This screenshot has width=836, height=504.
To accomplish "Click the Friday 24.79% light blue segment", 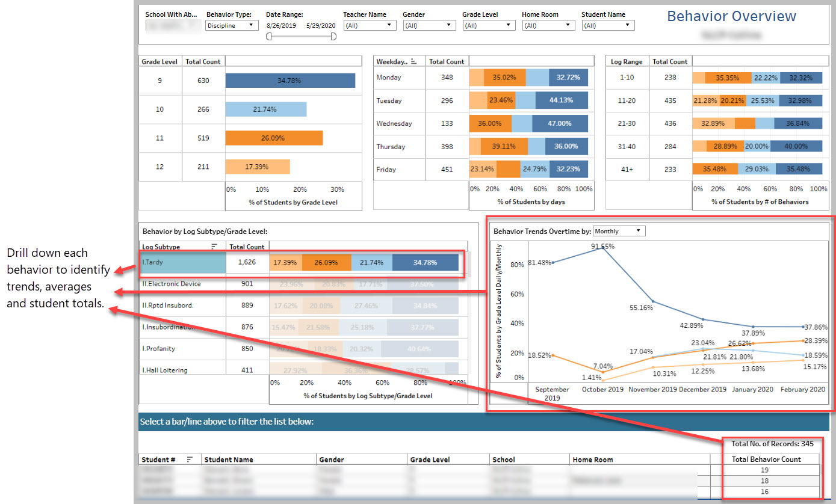I will pyautogui.click(x=534, y=170).
